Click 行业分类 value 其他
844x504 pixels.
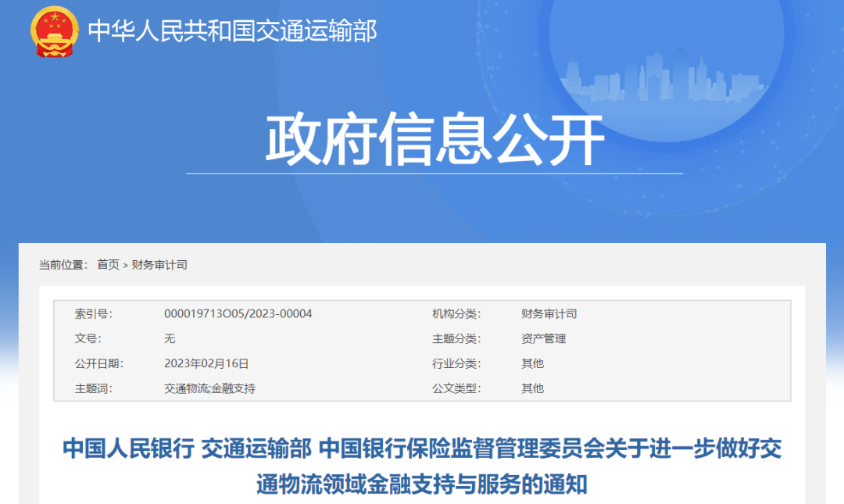[x=532, y=363]
